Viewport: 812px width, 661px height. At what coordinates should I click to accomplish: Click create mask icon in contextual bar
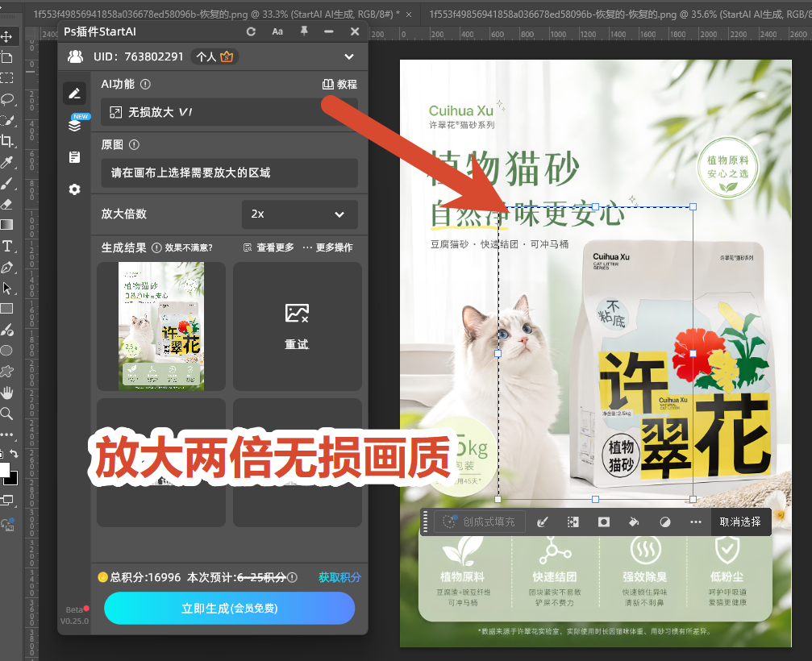click(x=604, y=522)
